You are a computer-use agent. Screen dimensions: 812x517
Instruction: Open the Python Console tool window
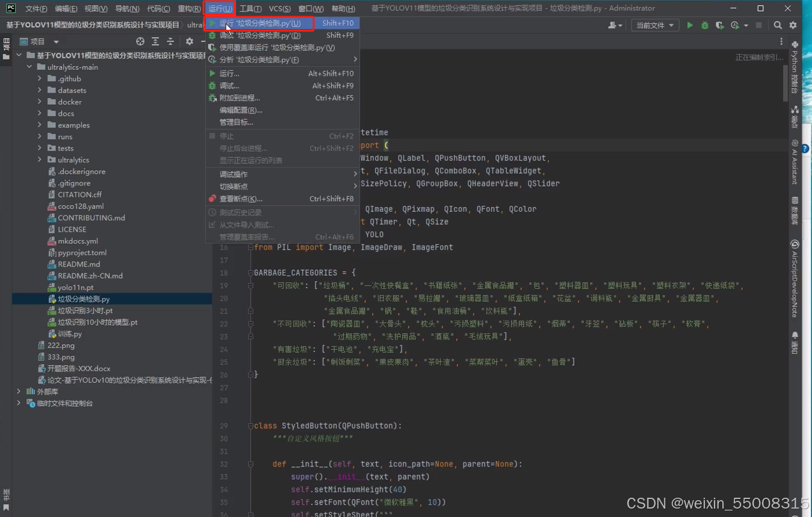[795, 68]
